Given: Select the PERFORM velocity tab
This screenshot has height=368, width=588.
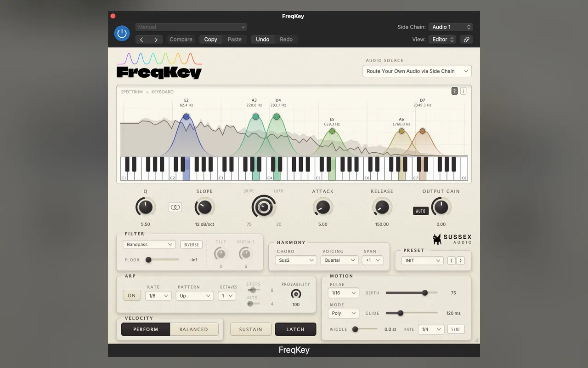Looking at the screenshot, I should point(146,329).
